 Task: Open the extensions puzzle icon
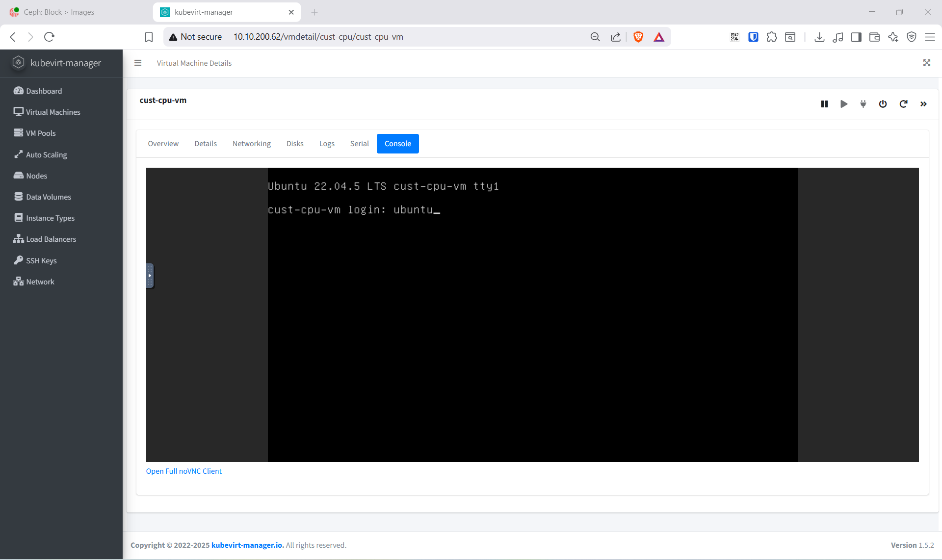click(772, 37)
